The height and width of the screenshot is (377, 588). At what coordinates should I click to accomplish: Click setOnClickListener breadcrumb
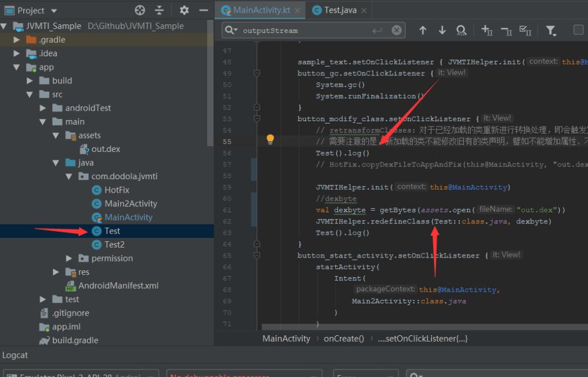423,339
